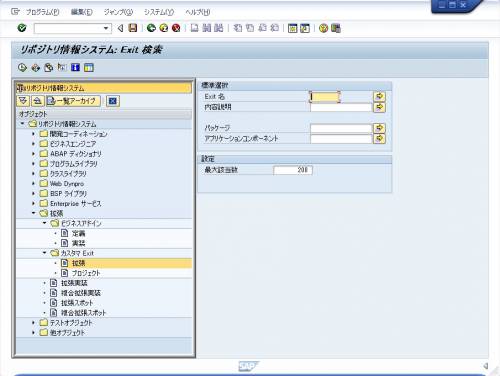
Task: Click multiple selection arrow for Exit 名
Action: click(x=379, y=96)
